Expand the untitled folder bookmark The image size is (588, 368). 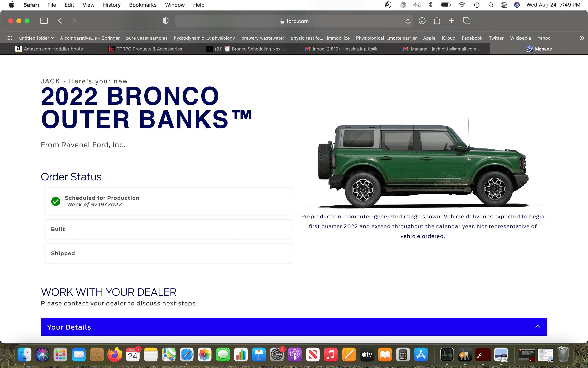37,38
